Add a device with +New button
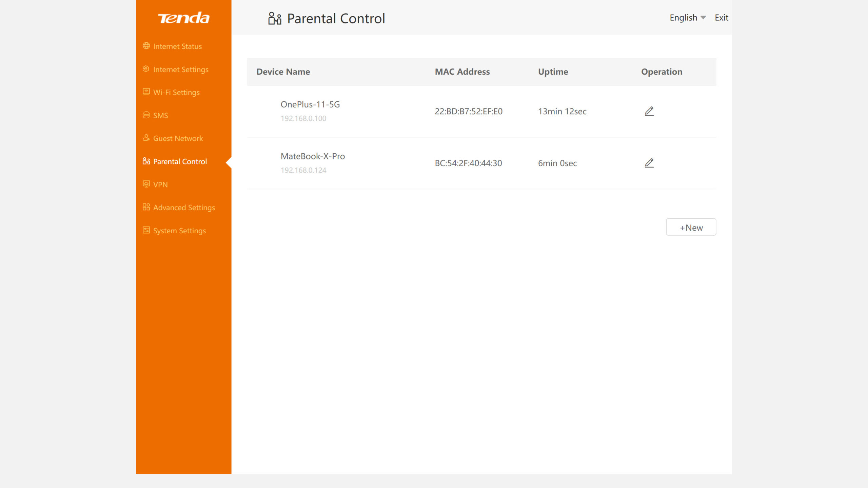 coord(691,227)
